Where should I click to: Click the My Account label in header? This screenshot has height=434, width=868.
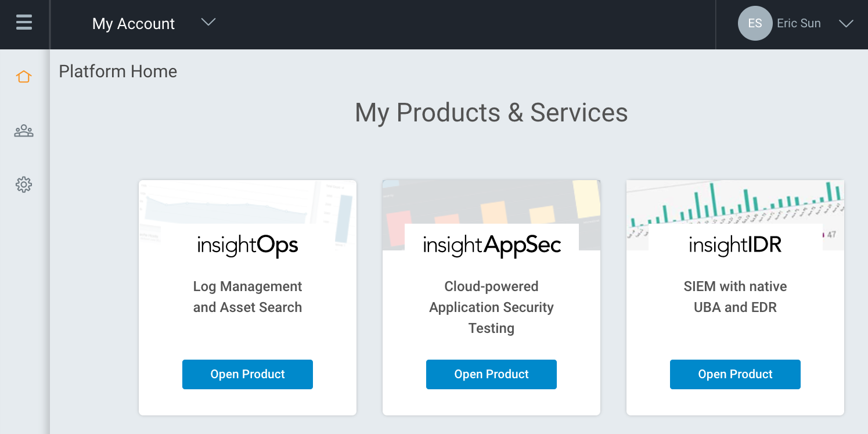[x=134, y=24]
